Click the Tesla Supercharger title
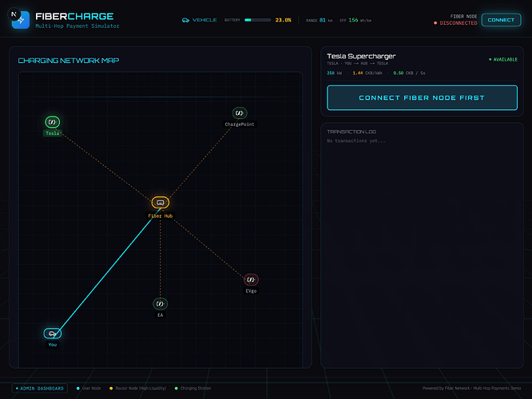 (x=361, y=56)
